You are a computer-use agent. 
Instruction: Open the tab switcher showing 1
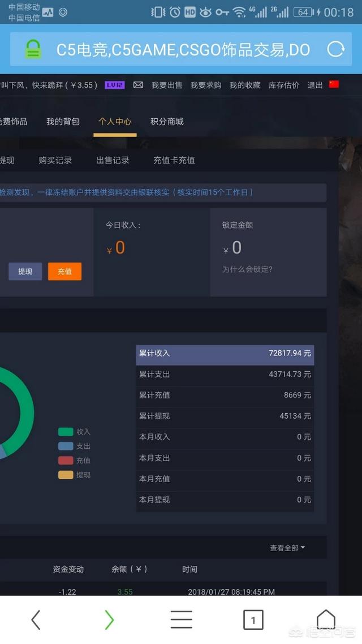tap(253, 620)
